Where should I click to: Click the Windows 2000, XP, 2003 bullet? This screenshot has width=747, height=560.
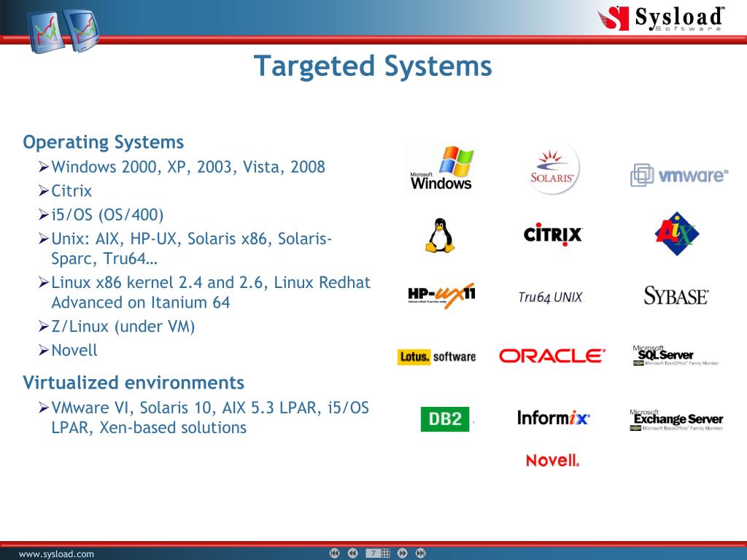point(188,167)
